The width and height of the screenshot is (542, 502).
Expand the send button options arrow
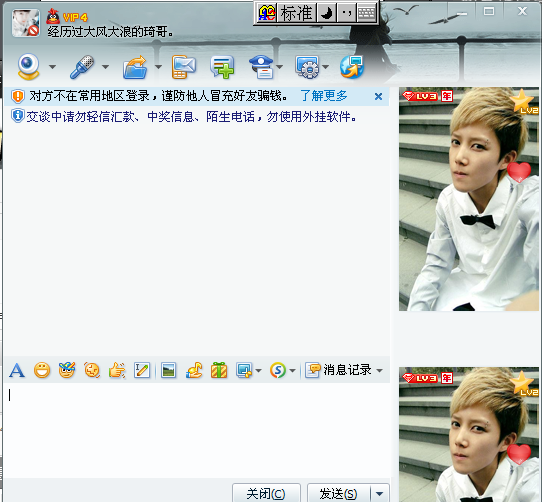coord(380,493)
